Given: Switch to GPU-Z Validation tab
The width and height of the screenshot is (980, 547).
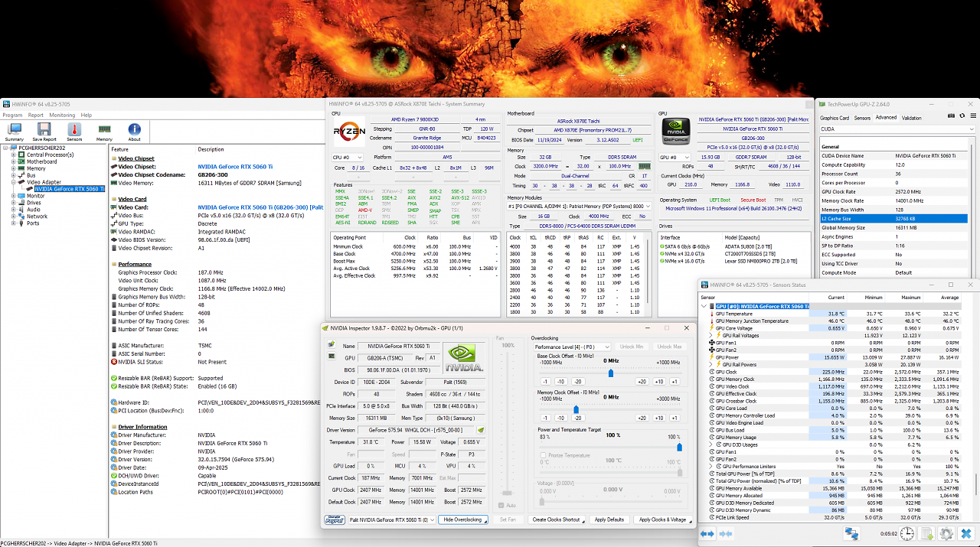Looking at the screenshot, I should click(911, 118).
